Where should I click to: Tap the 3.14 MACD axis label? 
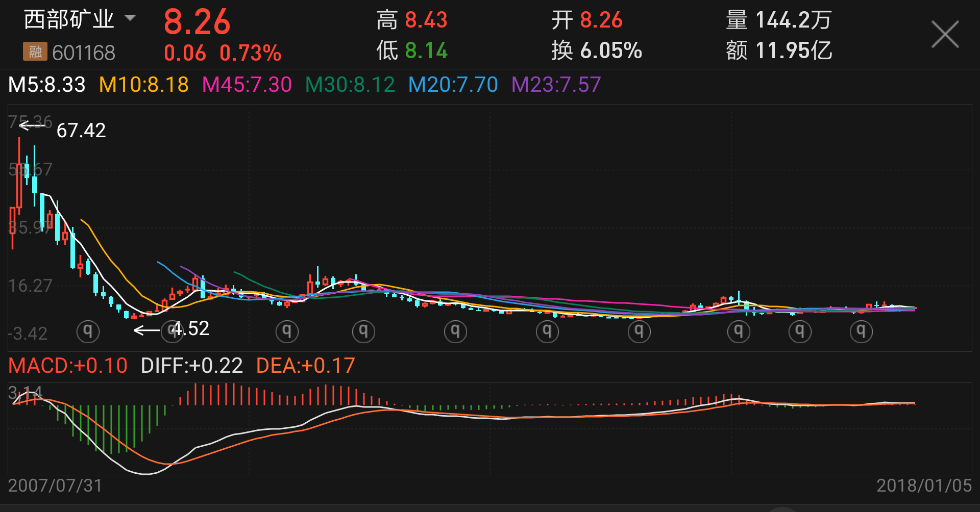pyautogui.click(x=25, y=393)
